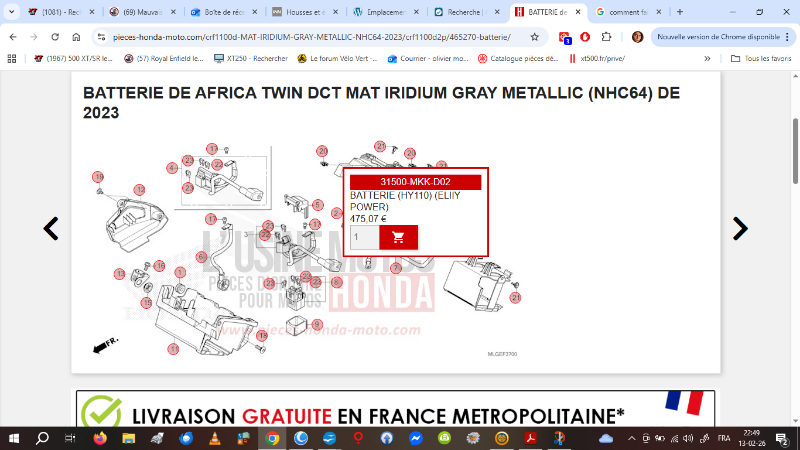Close the BATTERIE de tab
The height and width of the screenshot is (450, 800).
tap(578, 12)
